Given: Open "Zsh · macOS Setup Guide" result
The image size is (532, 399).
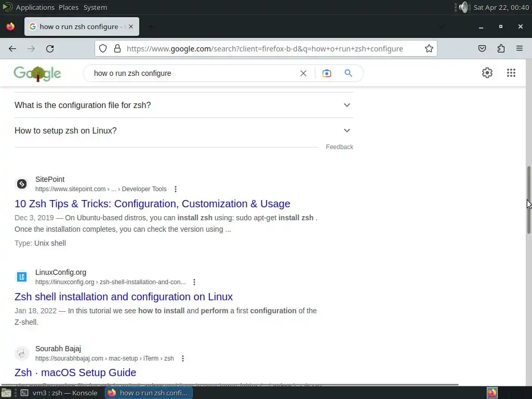Looking at the screenshot, I should pyautogui.click(x=75, y=373).
